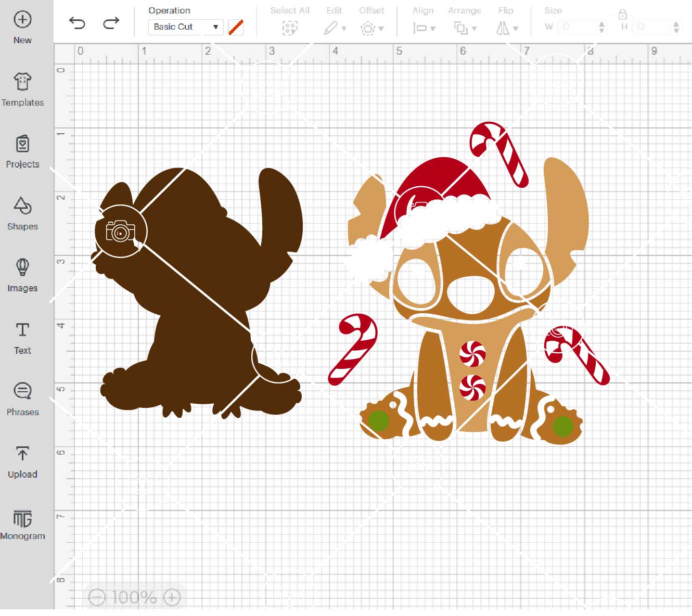Click the lower peppermint candy button
Viewport: 692px width, 616px height.
pyautogui.click(x=473, y=387)
